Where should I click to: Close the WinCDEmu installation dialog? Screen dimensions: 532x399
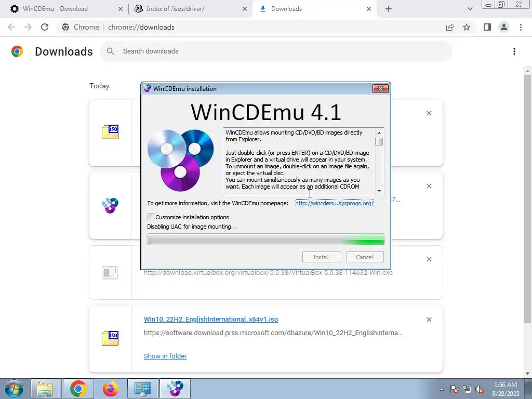[x=380, y=88]
